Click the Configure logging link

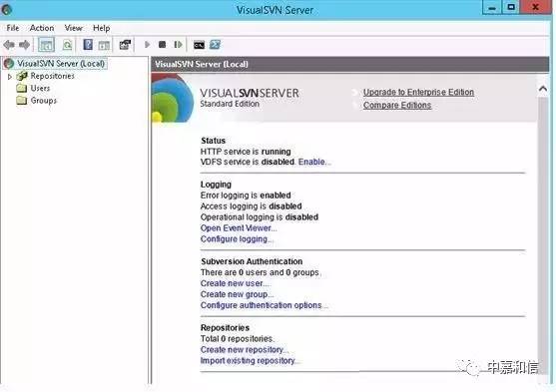(237, 238)
